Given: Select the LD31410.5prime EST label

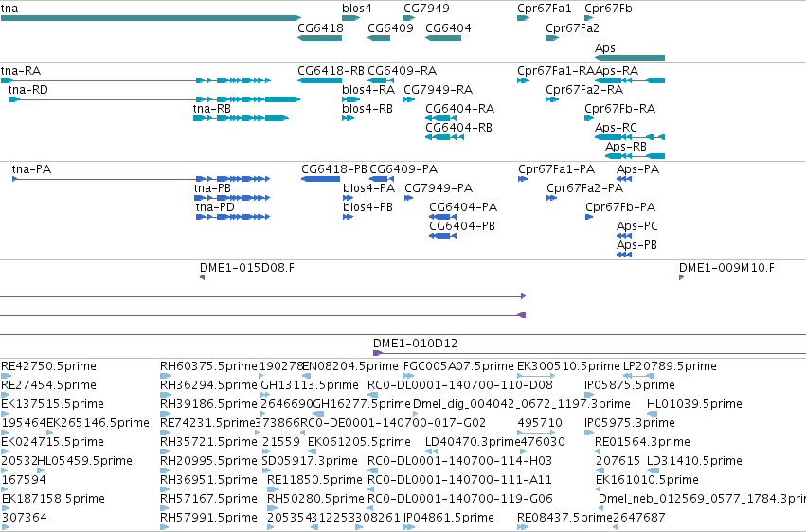Looking at the screenshot, I should click(x=694, y=461).
